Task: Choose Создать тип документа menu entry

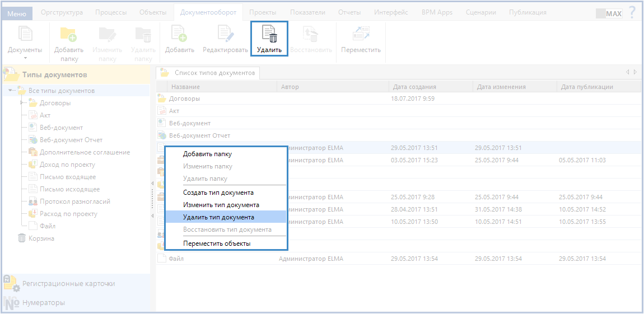Action: (218, 193)
